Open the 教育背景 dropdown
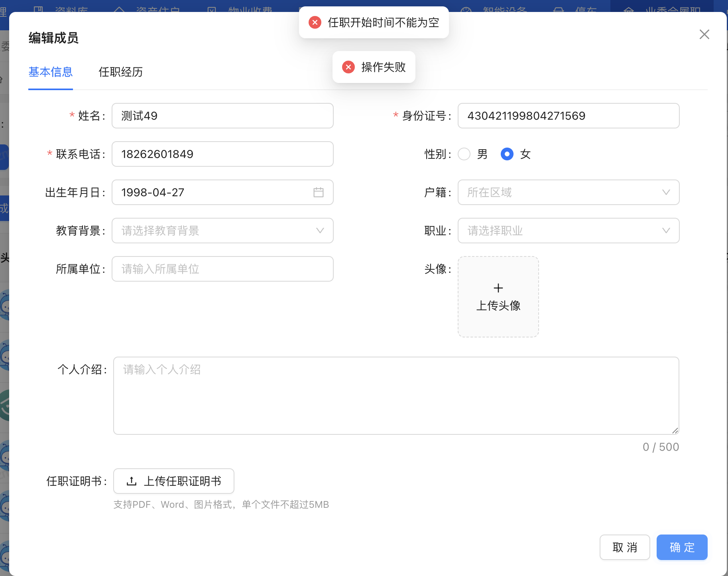 [319, 231]
